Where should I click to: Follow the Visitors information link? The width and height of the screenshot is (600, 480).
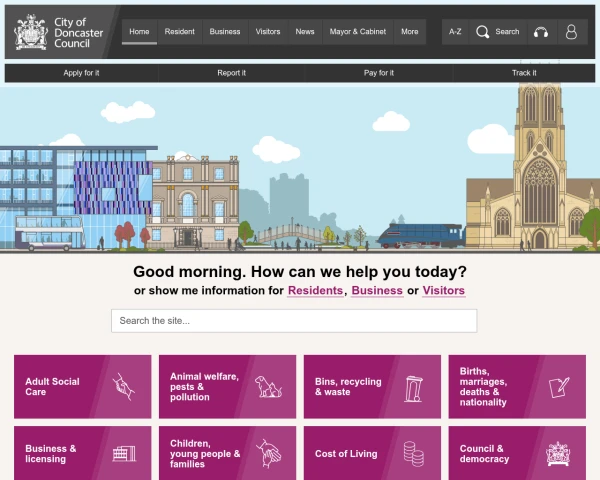coord(443,291)
